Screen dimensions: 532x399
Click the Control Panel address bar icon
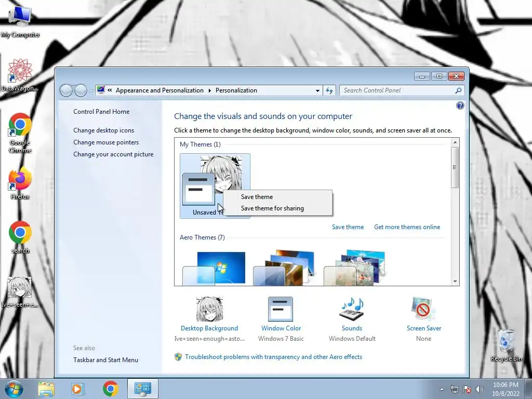tap(101, 90)
